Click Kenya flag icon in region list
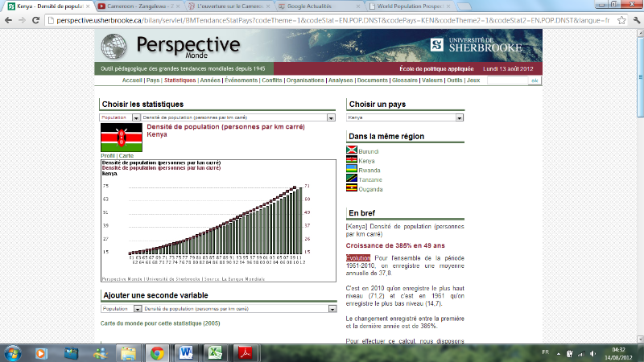The image size is (644, 362). pos(352,159)
